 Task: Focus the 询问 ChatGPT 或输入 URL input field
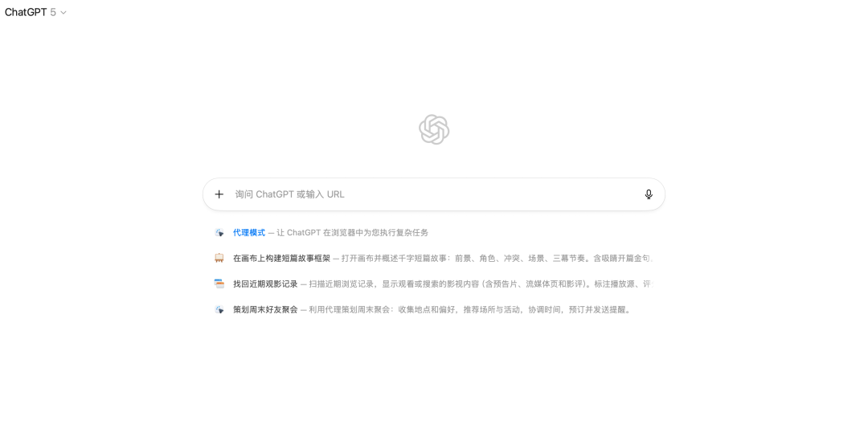(x=433, y=194)
